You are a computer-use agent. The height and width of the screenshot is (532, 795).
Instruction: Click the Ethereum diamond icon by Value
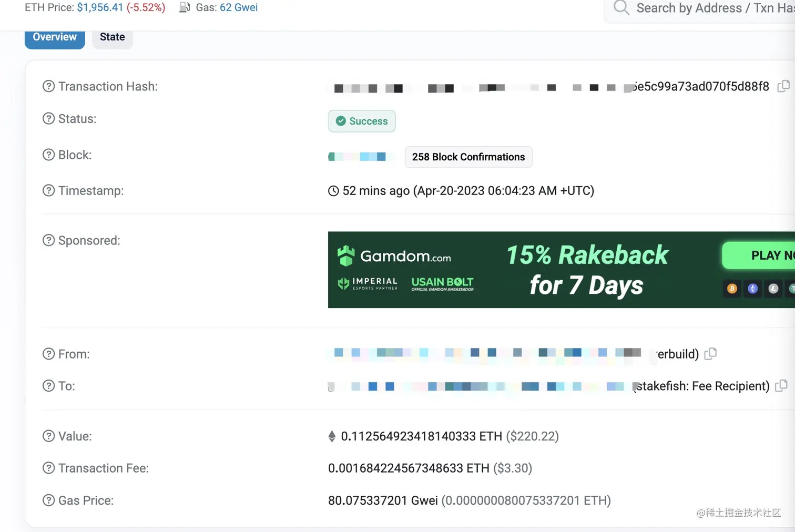332,436
